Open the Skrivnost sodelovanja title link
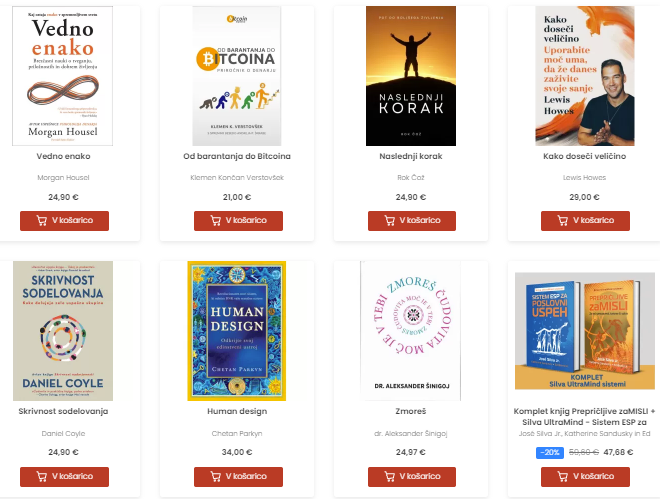Viewport: 660px width, 499px height. [x=63, y=411]
